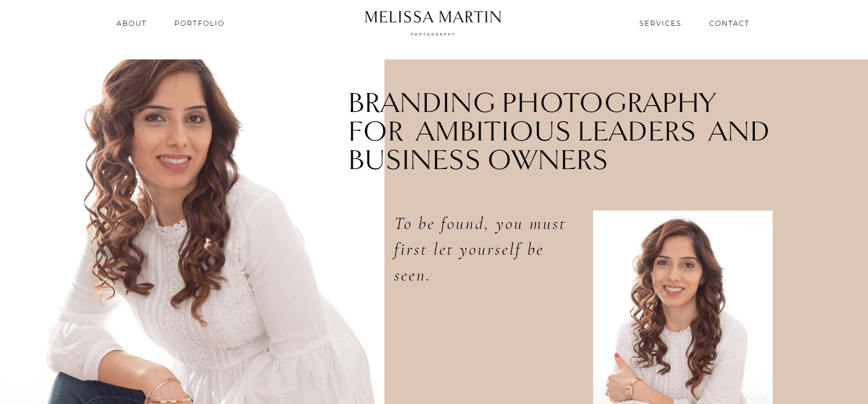This screenshot has width=868, height=404.
Task: Click the Melissa Martin logo
Action: coord(433,18)
